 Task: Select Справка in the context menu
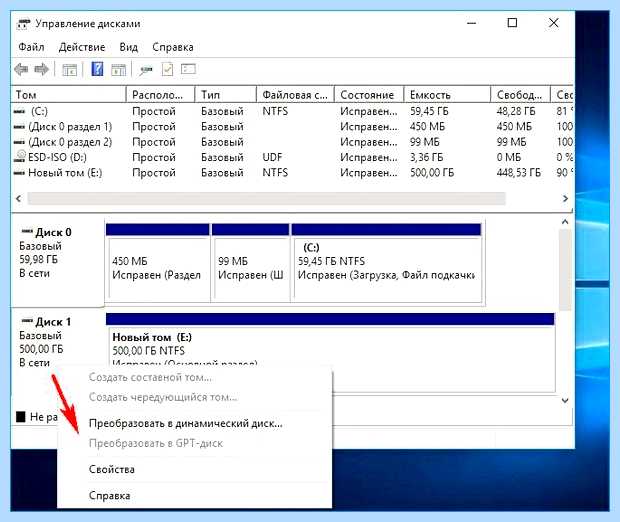[x=110, y=496]
